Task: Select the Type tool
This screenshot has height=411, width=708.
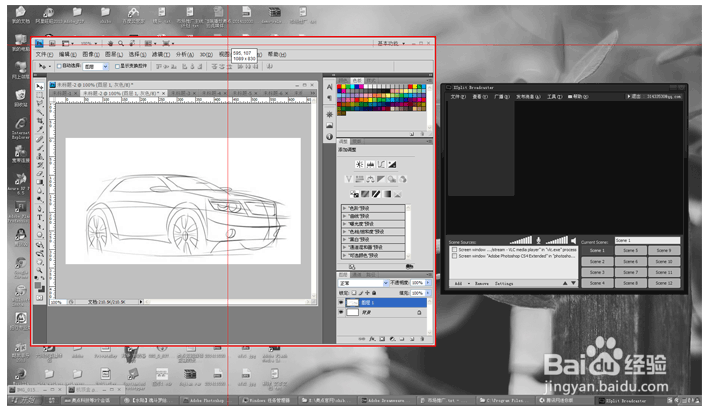Action: 40,218
